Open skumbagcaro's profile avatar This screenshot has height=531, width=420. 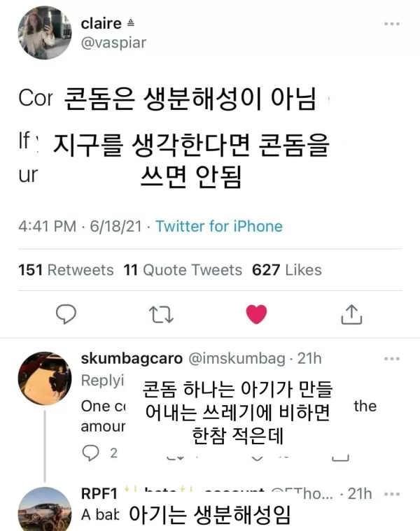coord(44,378)
